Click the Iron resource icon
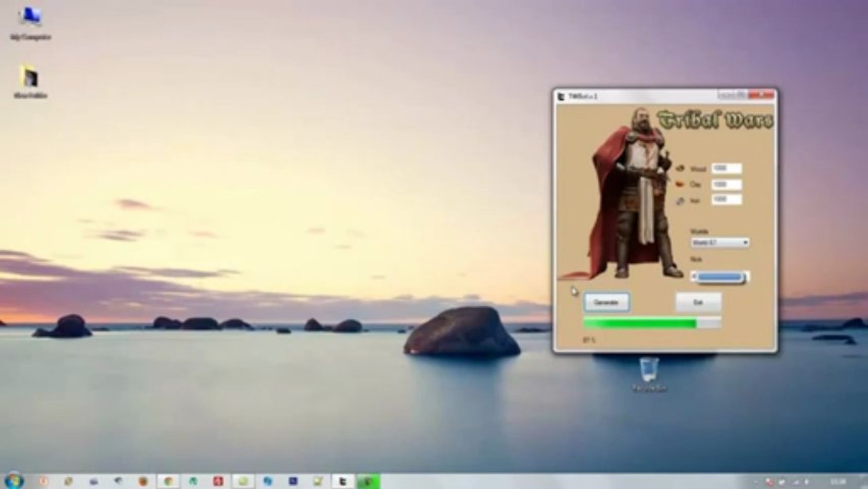The width and height of the screenshot is (868, 489). click(681, 200)
